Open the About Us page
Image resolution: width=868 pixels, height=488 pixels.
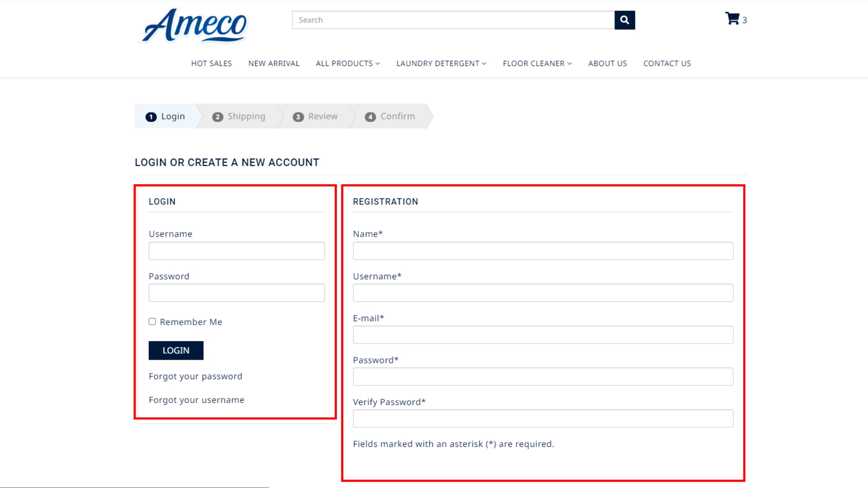pyautogui.click(x=607, y=64)
